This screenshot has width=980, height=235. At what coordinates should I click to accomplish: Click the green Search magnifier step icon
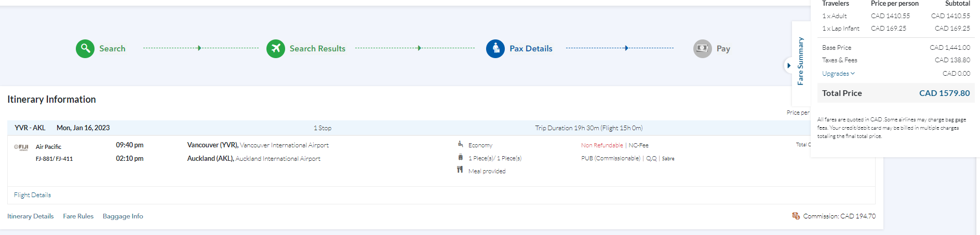(85, 49)
